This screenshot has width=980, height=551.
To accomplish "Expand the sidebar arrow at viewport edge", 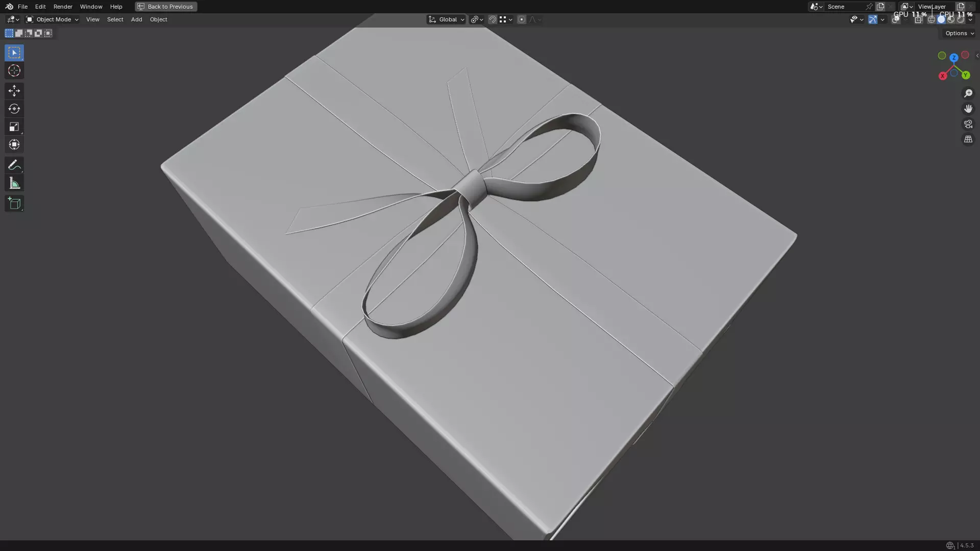I will click(977, 56).
